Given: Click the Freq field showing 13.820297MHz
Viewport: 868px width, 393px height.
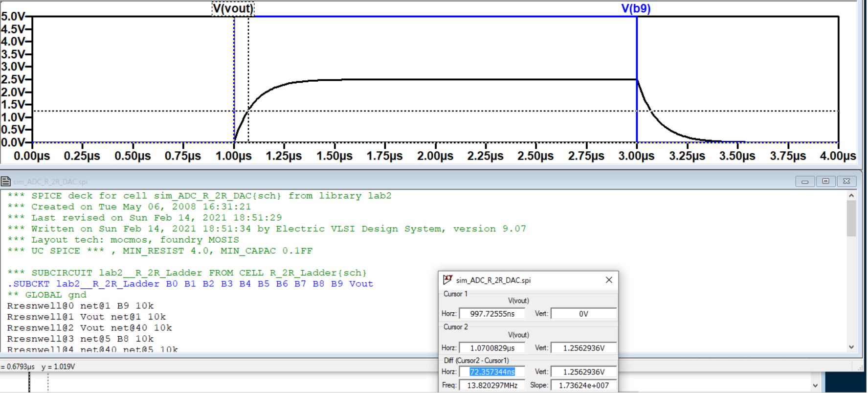Looking at the screenshot, I should coord(492,386).
